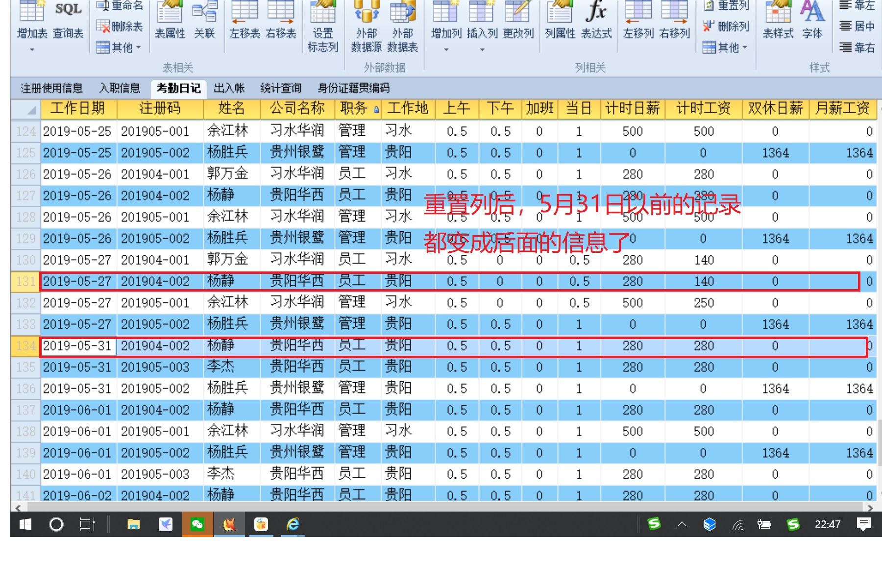Click the 重置列 button
The width and height of the screenshot is (882, 588).
click(x=727, y=6)
